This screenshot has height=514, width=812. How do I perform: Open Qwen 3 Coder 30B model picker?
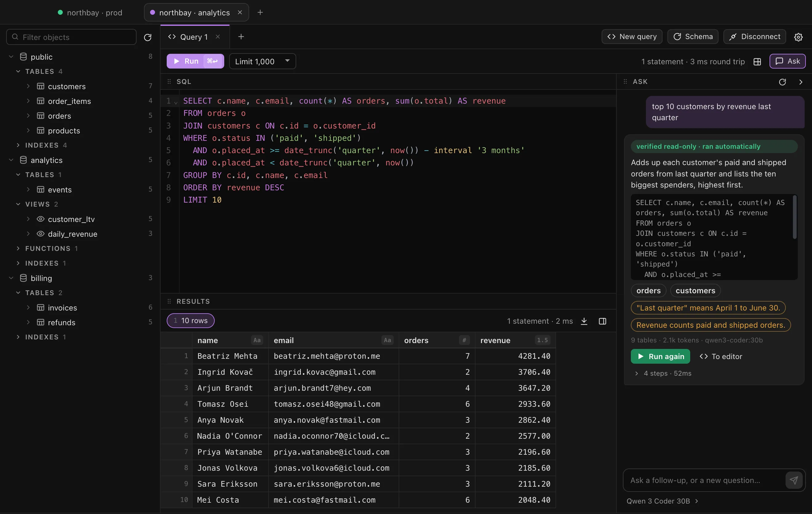click(662, 501)
